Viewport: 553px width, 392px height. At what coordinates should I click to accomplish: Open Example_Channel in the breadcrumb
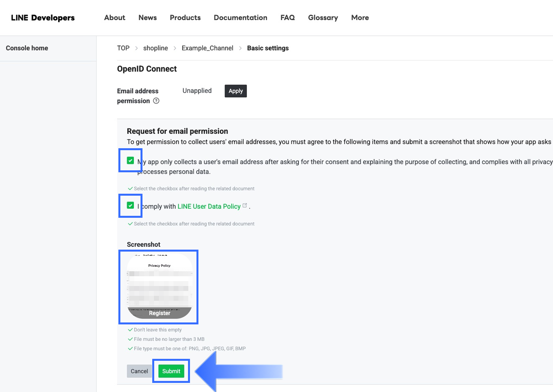207,48
